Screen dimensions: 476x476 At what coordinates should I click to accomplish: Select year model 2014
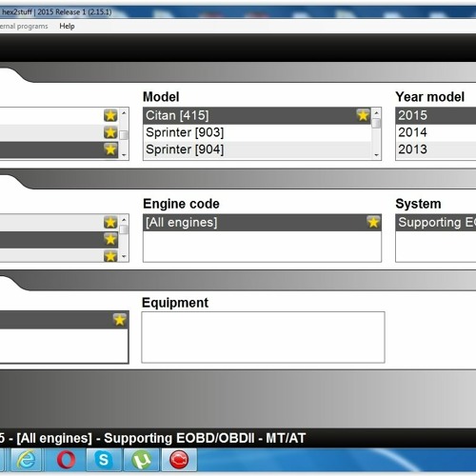436,132
